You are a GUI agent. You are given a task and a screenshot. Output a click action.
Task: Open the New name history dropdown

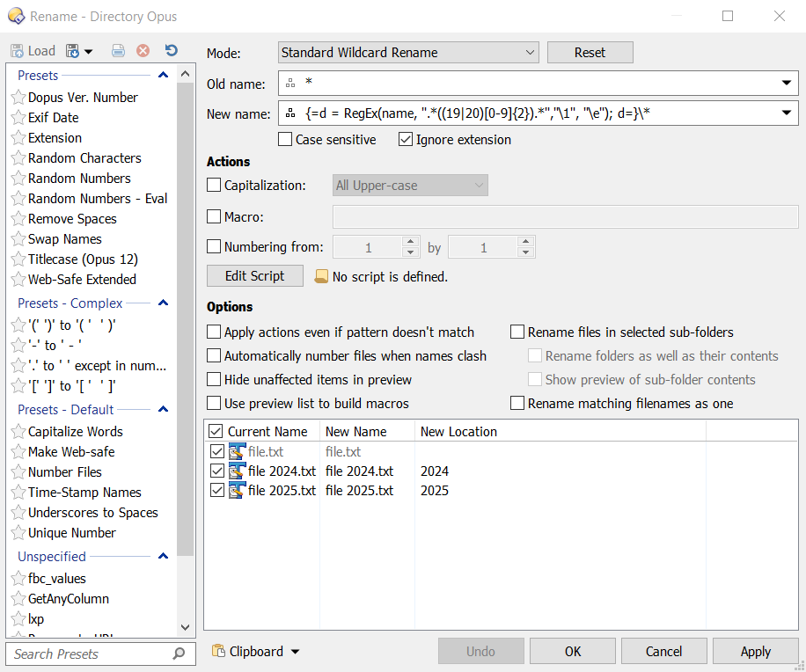(787, 113)
